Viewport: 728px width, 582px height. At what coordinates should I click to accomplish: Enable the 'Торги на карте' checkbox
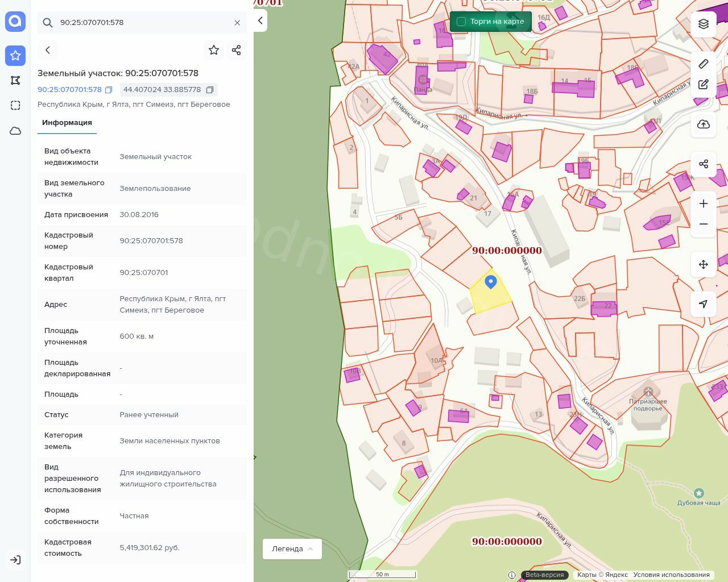(461, 22)
